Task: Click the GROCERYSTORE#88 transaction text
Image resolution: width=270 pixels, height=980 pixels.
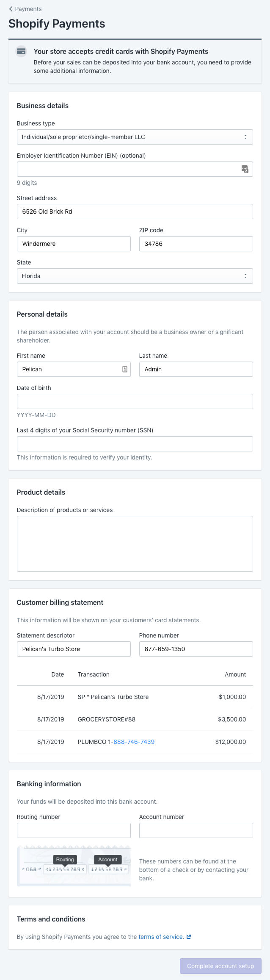Action: 107,719
